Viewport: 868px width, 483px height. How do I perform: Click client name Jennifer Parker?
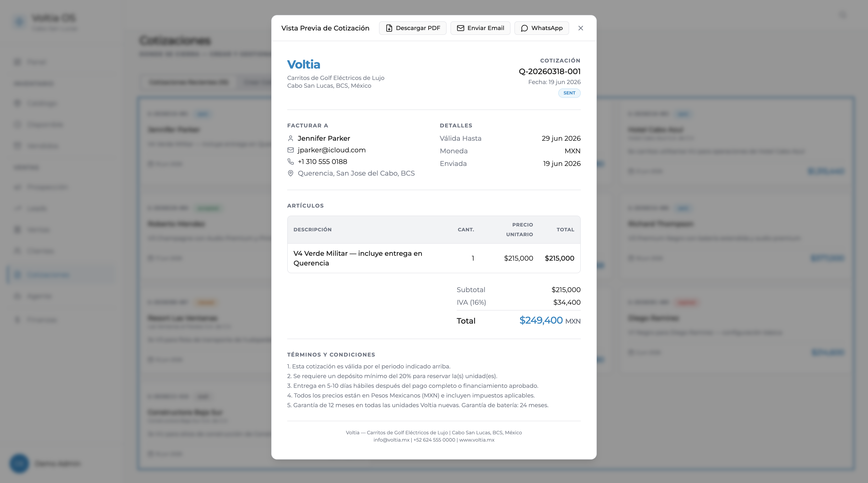pyautogui.click(x=324, y=138)
